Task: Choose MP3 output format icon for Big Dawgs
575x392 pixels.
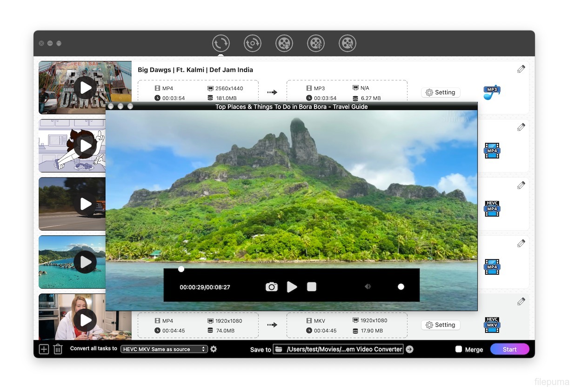Action: click(x=492, y=92)
